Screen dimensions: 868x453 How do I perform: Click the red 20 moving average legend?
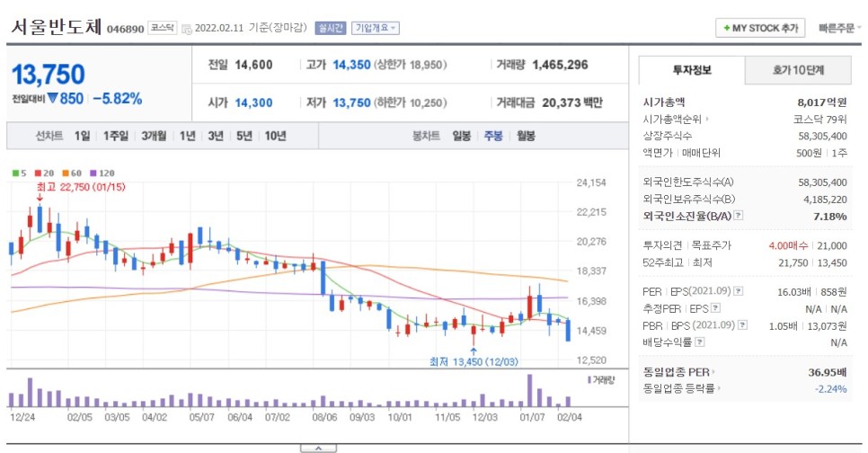pos(44,173)
